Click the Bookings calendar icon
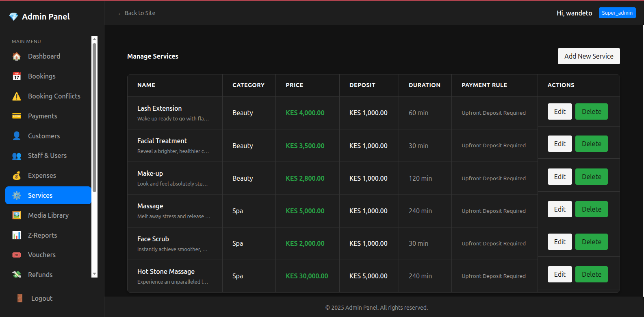The image size is (644, 317). [17, 76]
